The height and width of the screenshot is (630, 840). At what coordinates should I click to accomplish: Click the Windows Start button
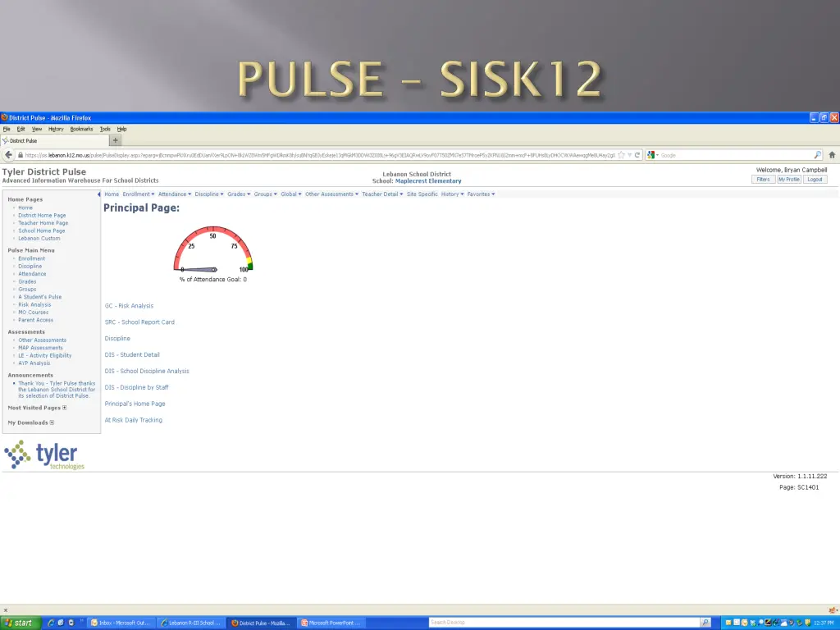pyautogui.click(x=20, y=623)
